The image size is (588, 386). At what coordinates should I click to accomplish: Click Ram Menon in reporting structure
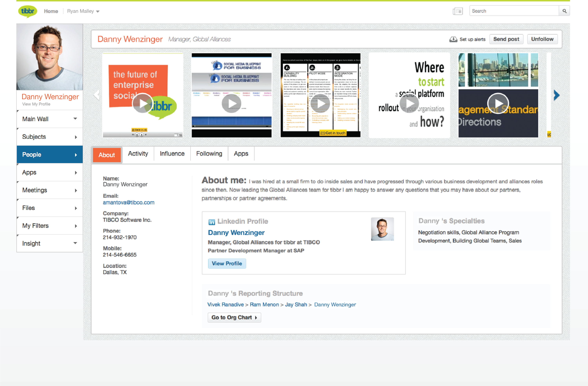[x=264, y=305]
